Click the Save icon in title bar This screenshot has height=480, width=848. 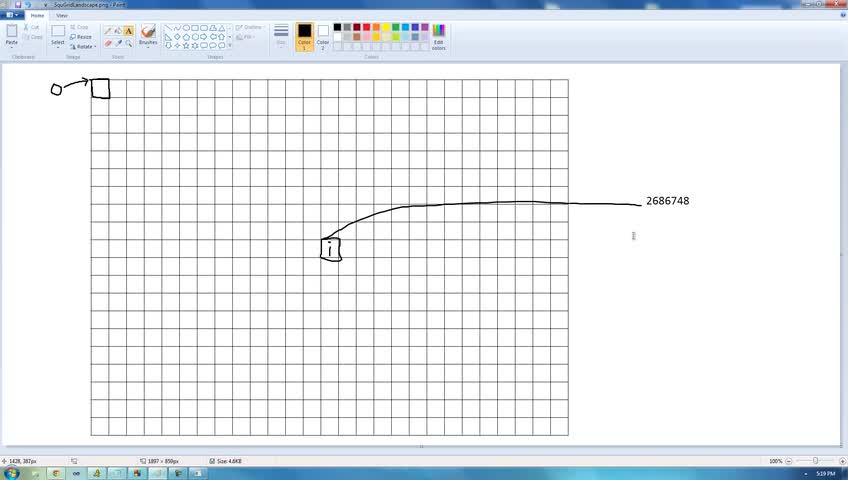tap(17, 4)
